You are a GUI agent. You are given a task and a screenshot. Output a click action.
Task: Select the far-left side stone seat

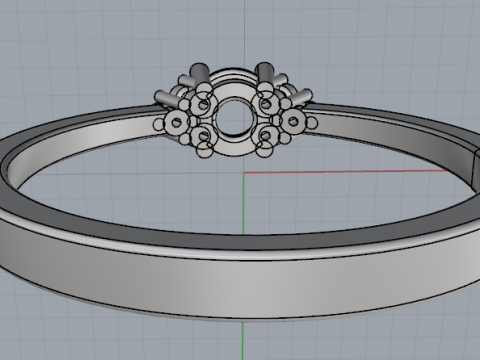coord(175,123)
